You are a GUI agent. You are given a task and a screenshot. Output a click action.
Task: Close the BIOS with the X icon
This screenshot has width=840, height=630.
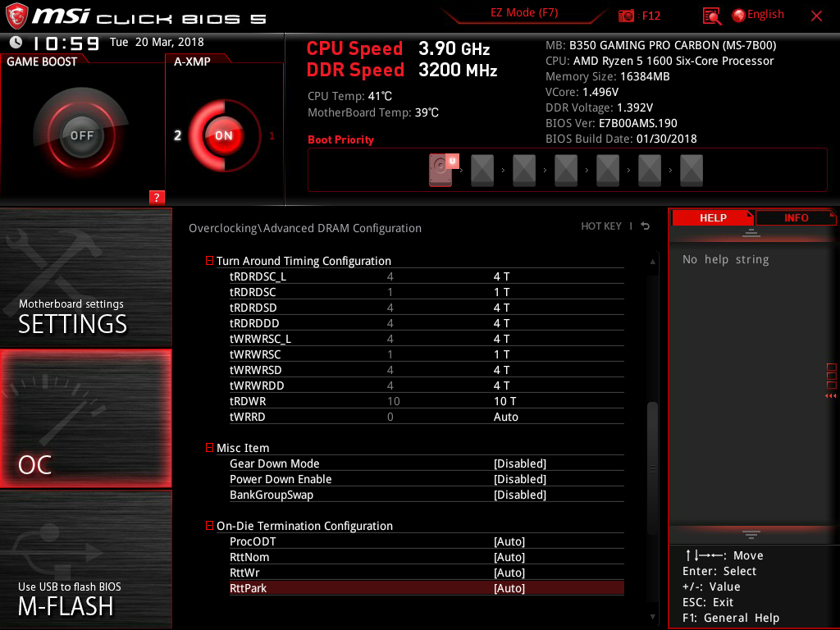pos(816,16)
